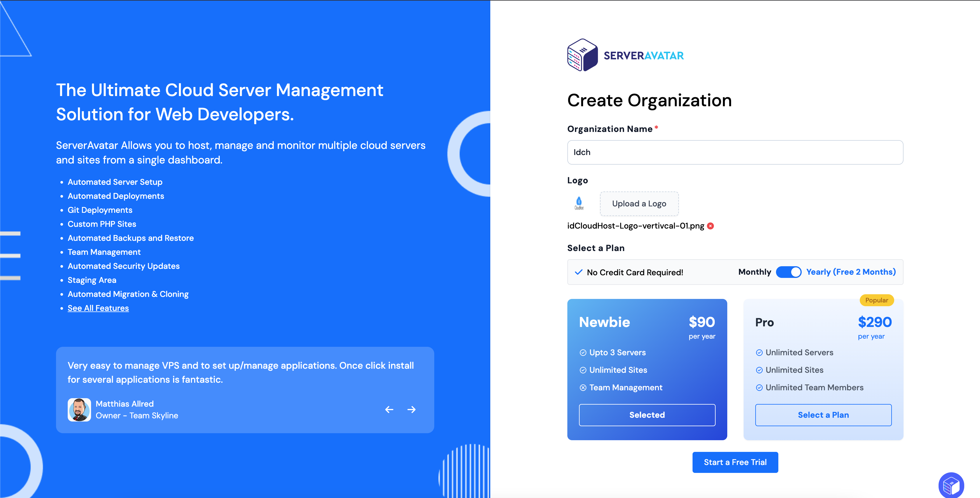Click the Automated Migration & Cloning list item
The width and height of the screenshot is (980, 498).
128,295
